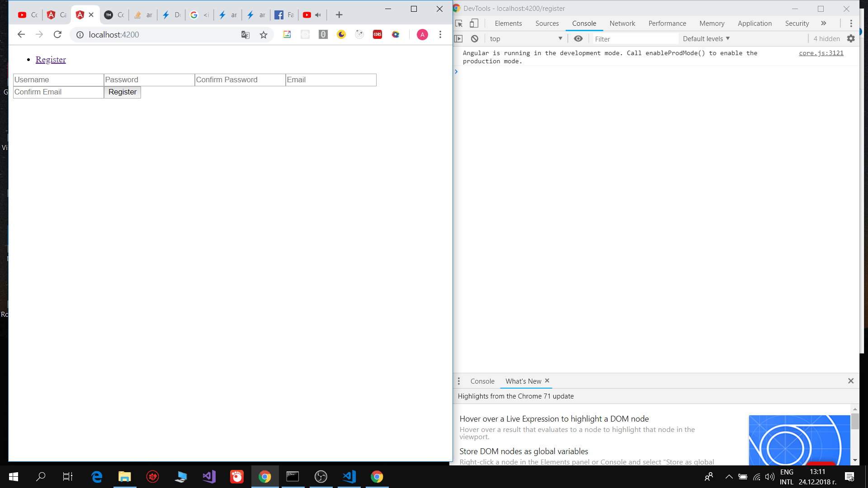Toggle the console sidebar panel icon
Screen dimensions: 868x488
pyautogui.click(x=458, y=39)
